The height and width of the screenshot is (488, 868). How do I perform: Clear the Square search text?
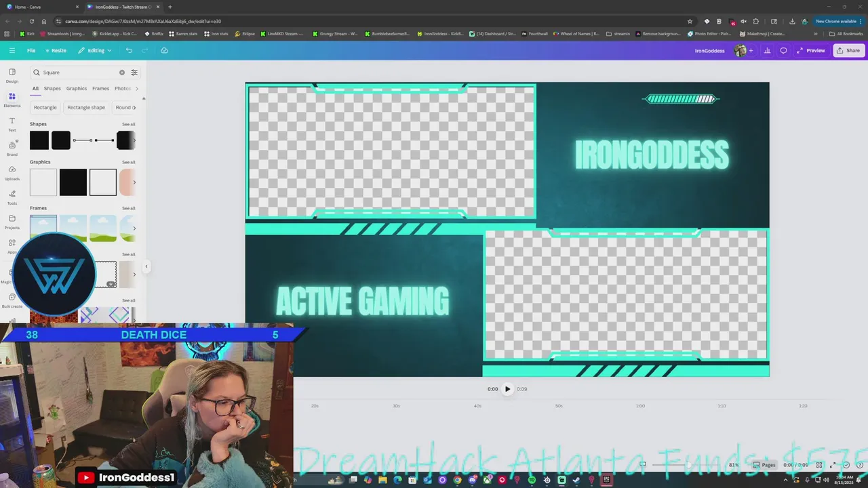click(x=122, y=73)
